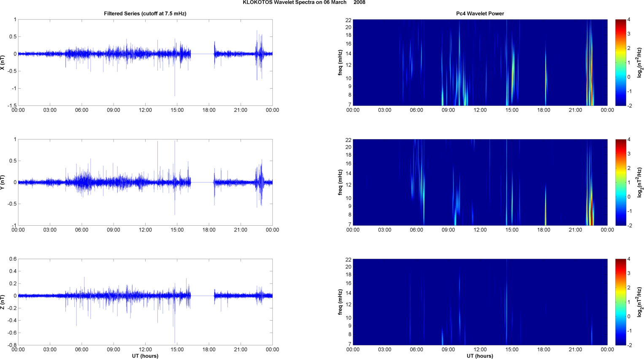Click the log2(nT²/Hz) label of the middle colorbar
This screenshot has height=359, width=644.
(640, 182)
